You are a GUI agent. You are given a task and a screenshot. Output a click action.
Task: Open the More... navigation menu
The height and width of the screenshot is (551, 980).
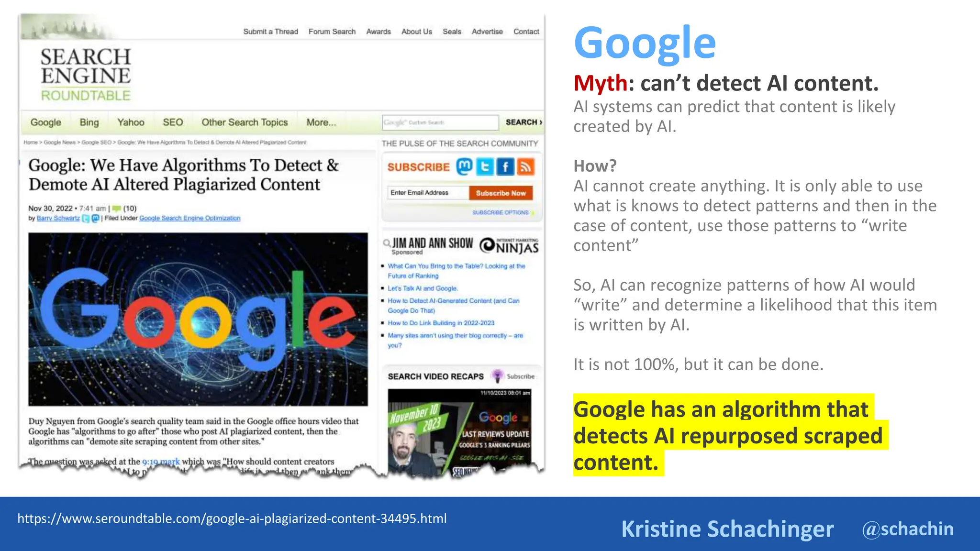tap(321, 122)
